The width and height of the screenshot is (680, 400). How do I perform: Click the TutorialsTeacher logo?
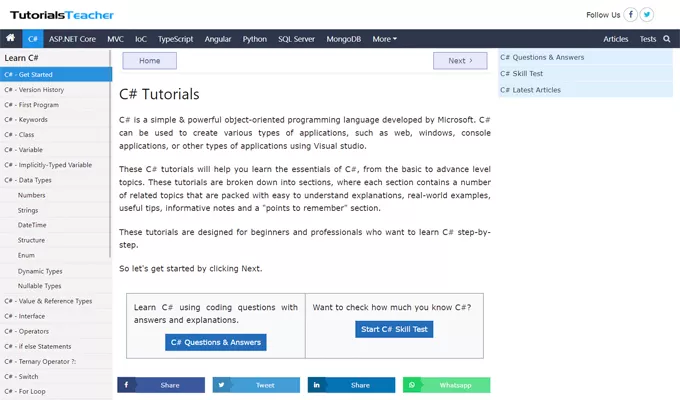point(62,15)
